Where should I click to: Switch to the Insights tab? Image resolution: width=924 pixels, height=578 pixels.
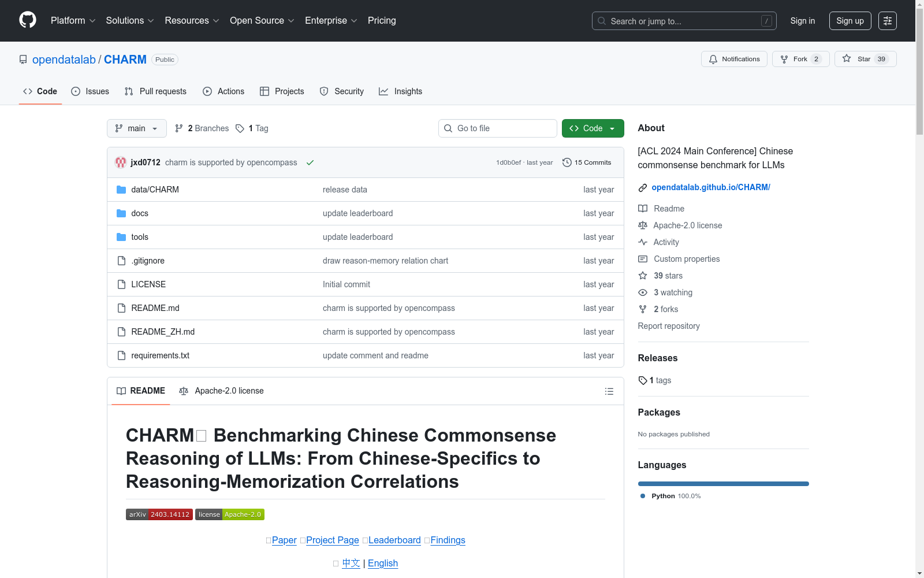coord(401,91)
